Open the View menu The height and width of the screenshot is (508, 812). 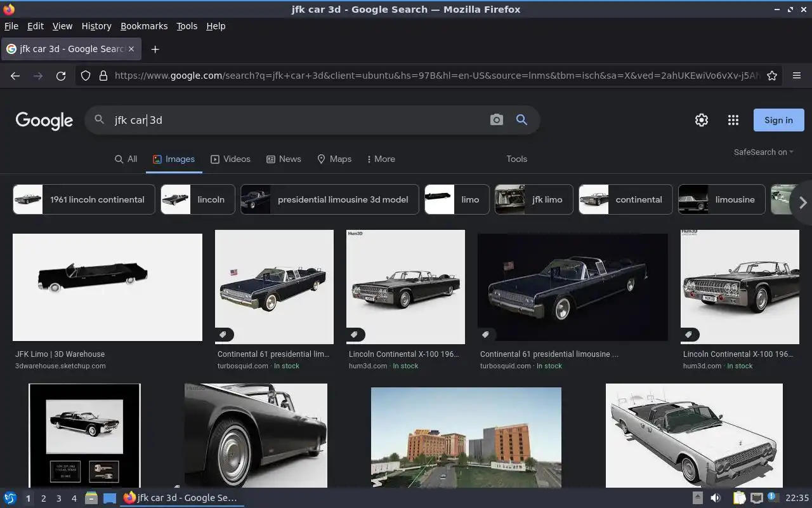(62, 26)
